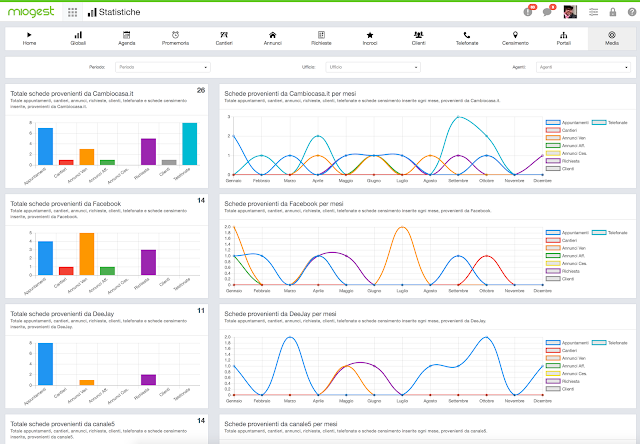Go to Home statistics section

click(x=29, y=38)
